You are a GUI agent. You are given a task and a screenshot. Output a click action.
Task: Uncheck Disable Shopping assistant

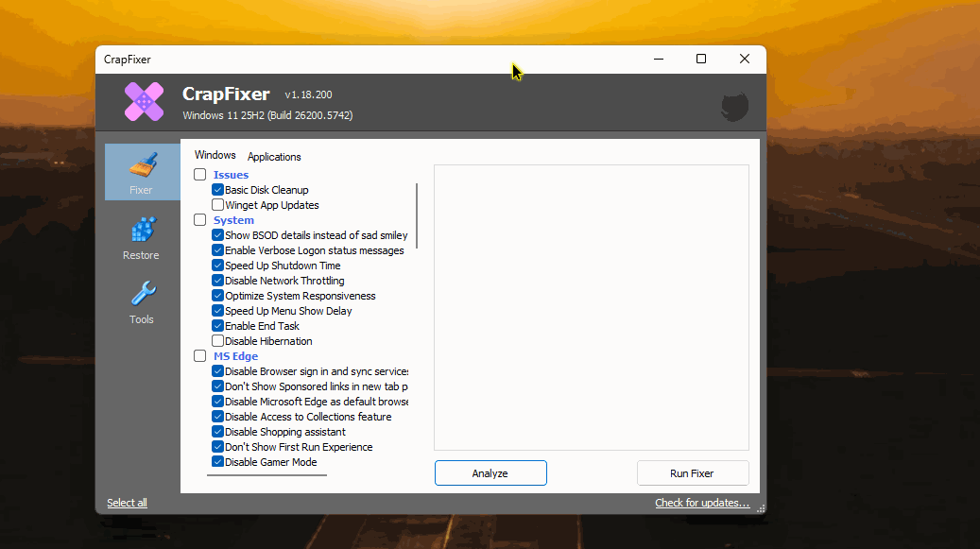217,432
